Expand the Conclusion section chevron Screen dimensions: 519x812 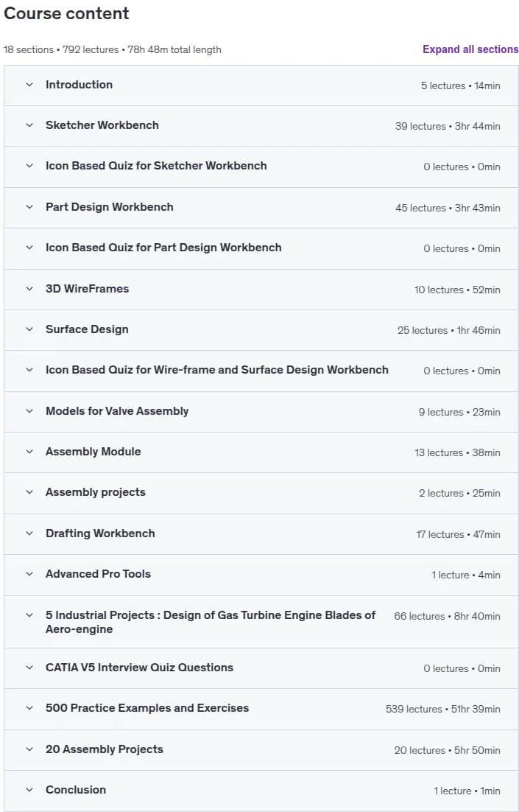point(29,790)
